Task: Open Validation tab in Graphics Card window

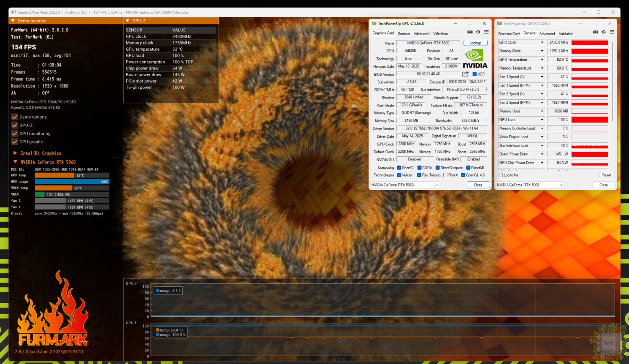Action: pyautogui.click(x=440, y=34)
